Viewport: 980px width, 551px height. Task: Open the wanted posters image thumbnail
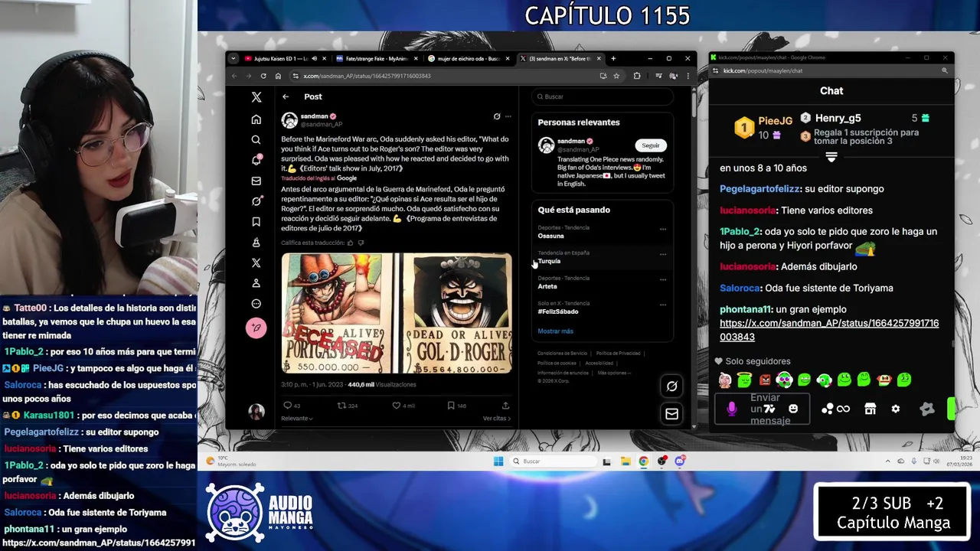397,313
